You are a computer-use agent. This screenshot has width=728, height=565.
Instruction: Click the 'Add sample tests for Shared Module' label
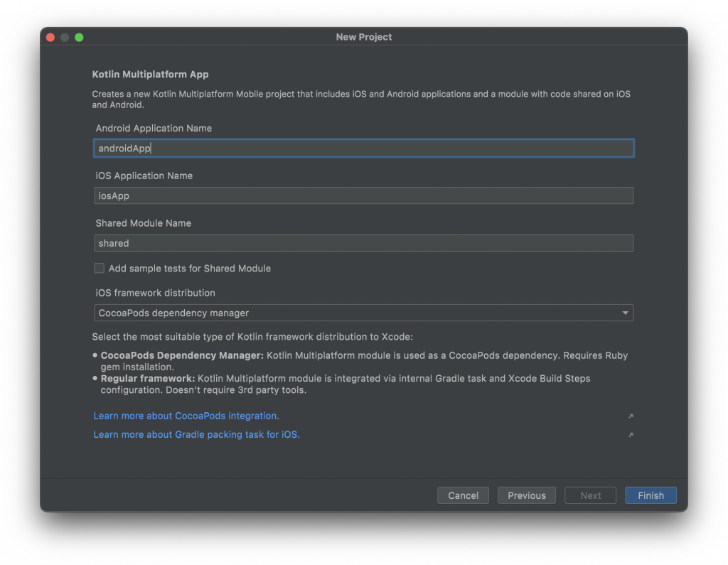189,269
